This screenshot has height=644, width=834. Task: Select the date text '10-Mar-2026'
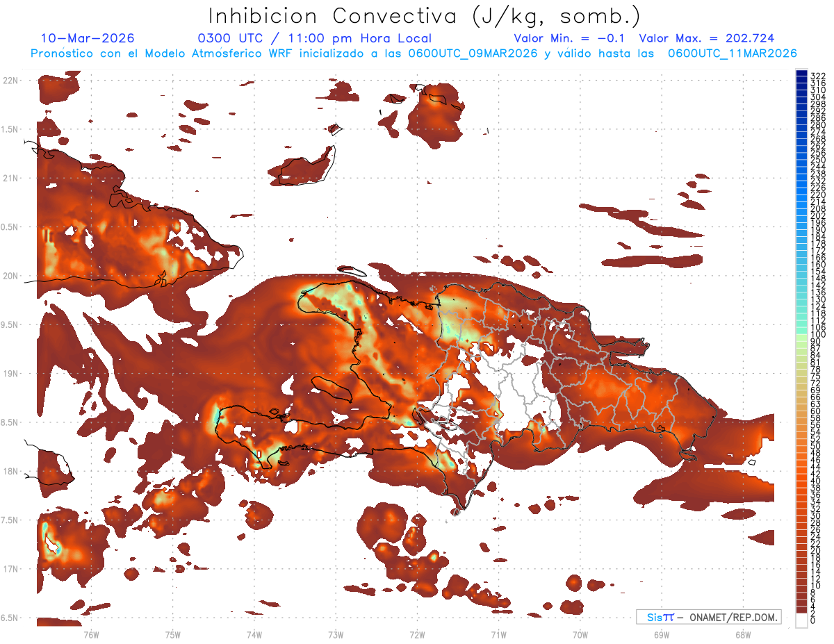click(88, 38)
